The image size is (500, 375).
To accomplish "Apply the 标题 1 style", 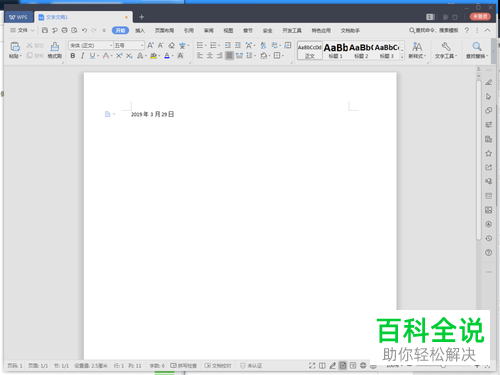I will click(336, 51).
